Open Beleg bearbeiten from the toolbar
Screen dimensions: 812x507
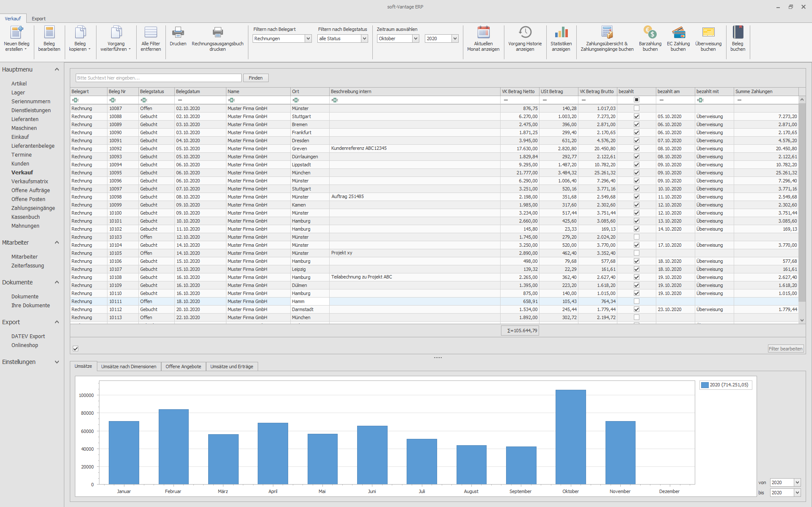point(49,33)
